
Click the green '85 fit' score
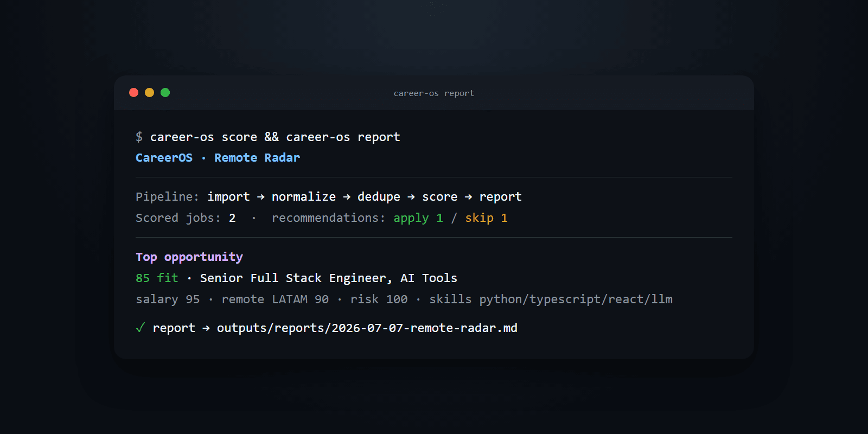(x=157, y=278)
